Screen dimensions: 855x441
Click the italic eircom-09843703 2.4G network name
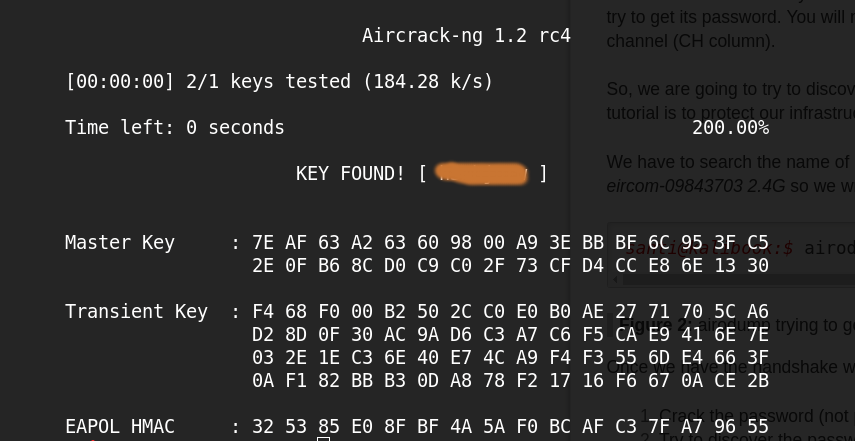pos(696,186)
